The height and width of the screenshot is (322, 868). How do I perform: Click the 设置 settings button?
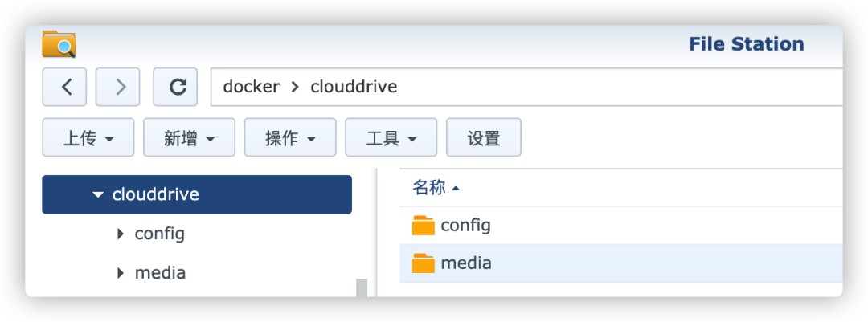click(x=484, y=137)
